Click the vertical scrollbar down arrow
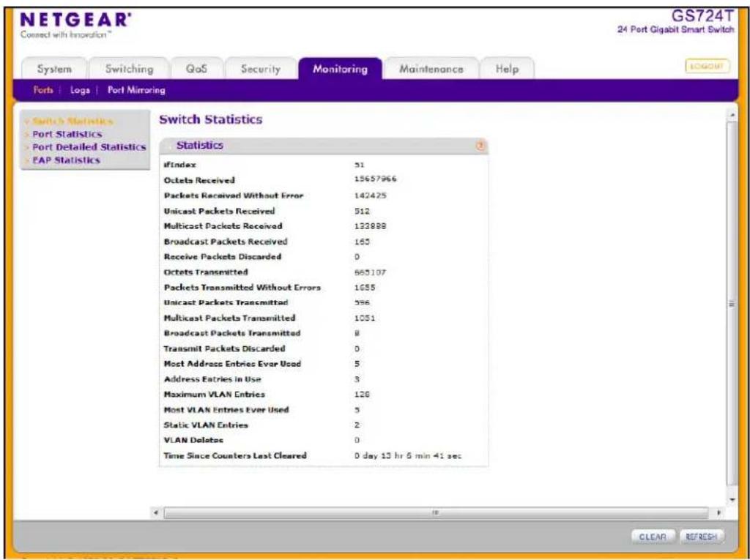 tap(732, 500)
